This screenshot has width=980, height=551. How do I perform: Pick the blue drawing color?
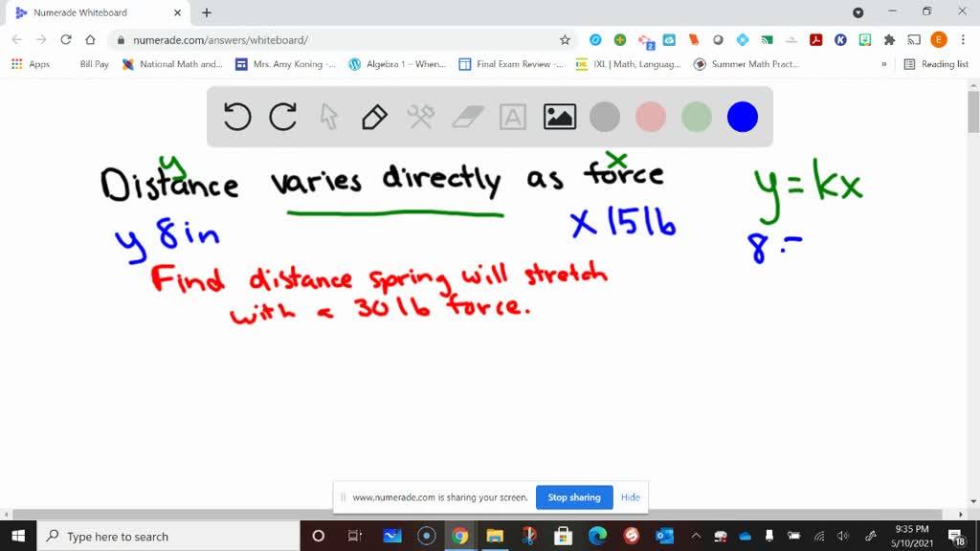coord(743,116)
